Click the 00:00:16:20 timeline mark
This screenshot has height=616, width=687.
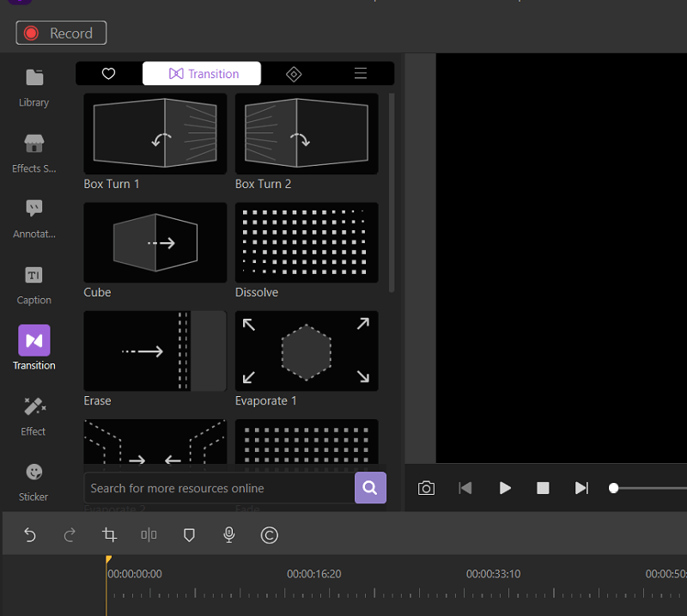[313, 574]
